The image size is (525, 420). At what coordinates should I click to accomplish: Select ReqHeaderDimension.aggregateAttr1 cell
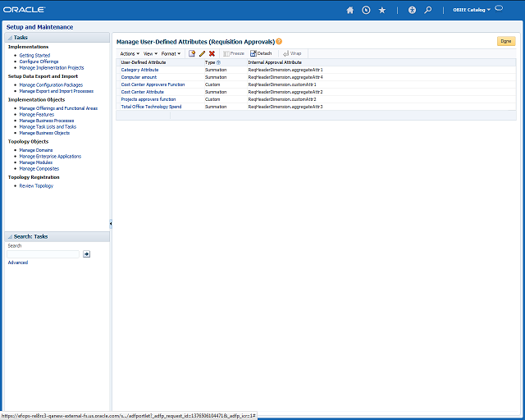[285, 70]
